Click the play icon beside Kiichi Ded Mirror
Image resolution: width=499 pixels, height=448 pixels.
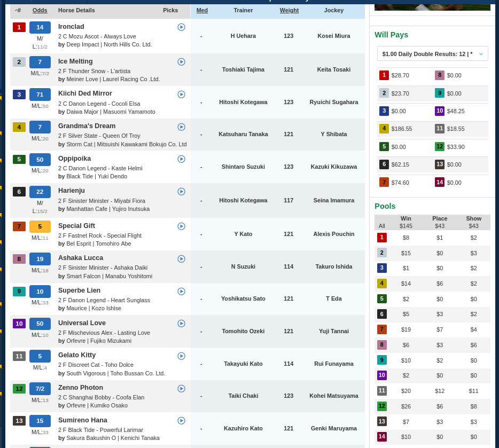pyautogui.click(x=181, y=94)
